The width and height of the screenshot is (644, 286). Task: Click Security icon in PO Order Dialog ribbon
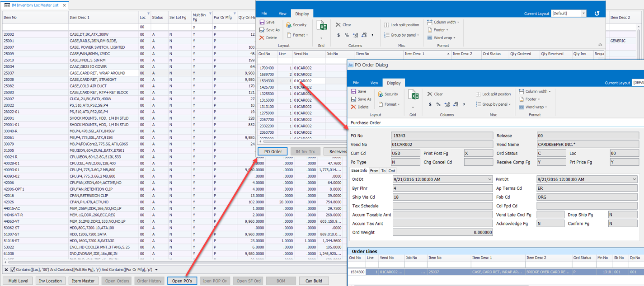(x=381, y=94)
